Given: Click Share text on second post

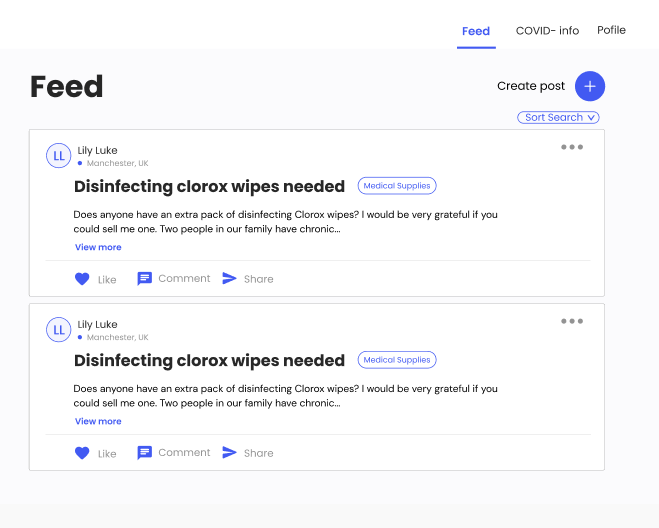Looking at the screenshot, I should click(258, 453).
